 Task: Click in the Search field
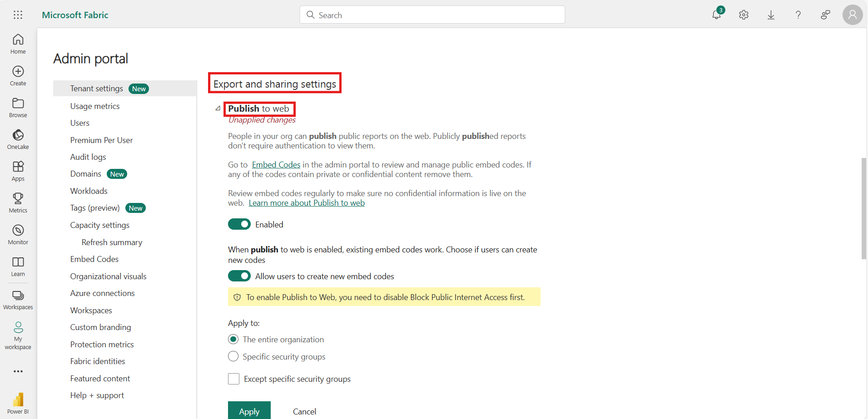[x=432, y=15]
